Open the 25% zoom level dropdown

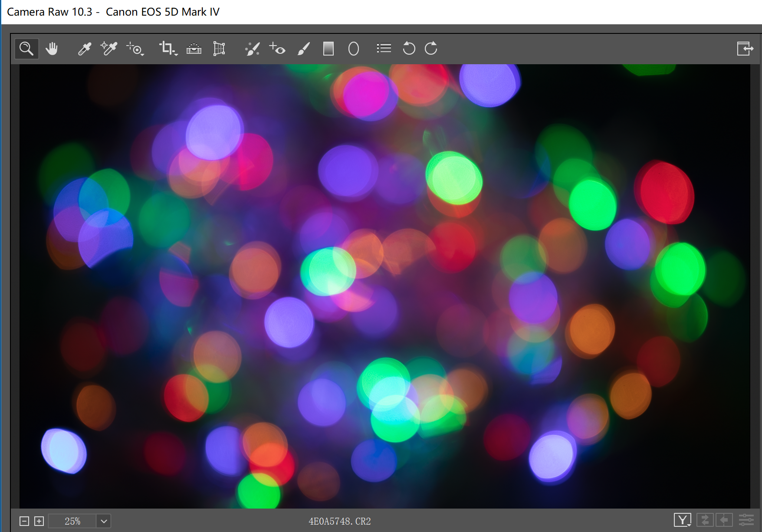click(x=104, y=521)
